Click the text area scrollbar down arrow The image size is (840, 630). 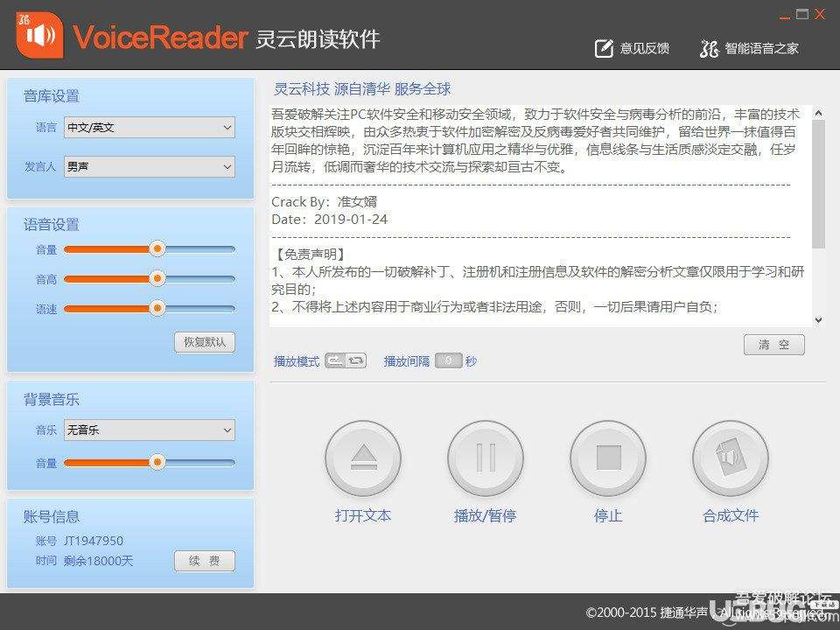[818, 320]
